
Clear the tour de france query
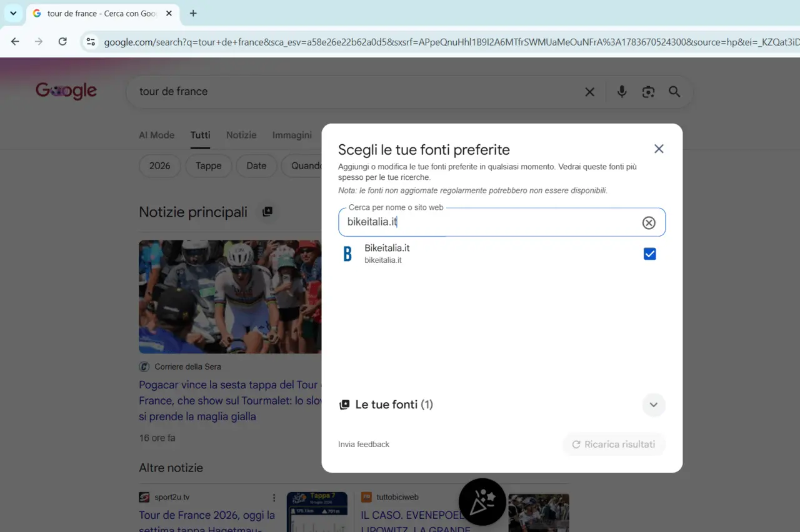click(x=589, y=92)
